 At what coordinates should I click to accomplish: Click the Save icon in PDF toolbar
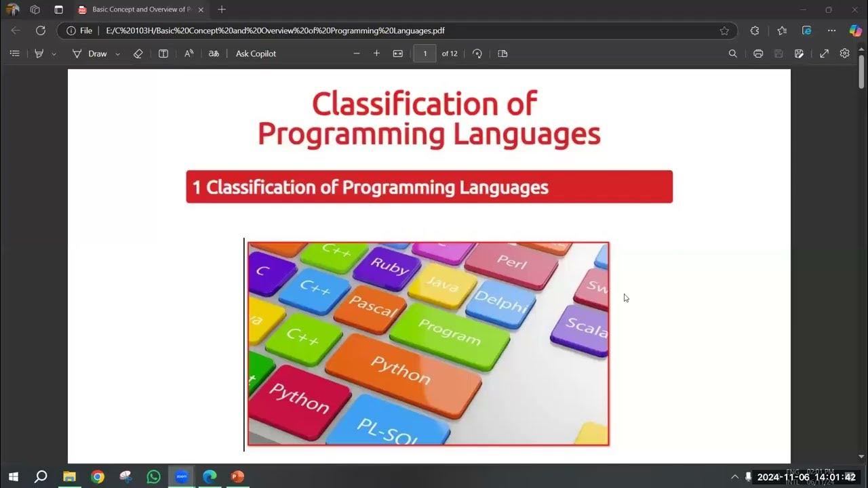coord(778,54)
